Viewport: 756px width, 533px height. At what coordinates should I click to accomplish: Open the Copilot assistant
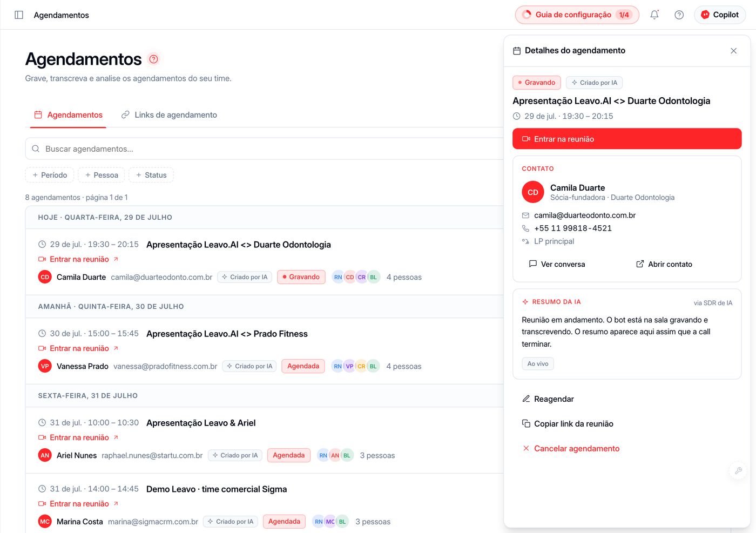[720, 15]
